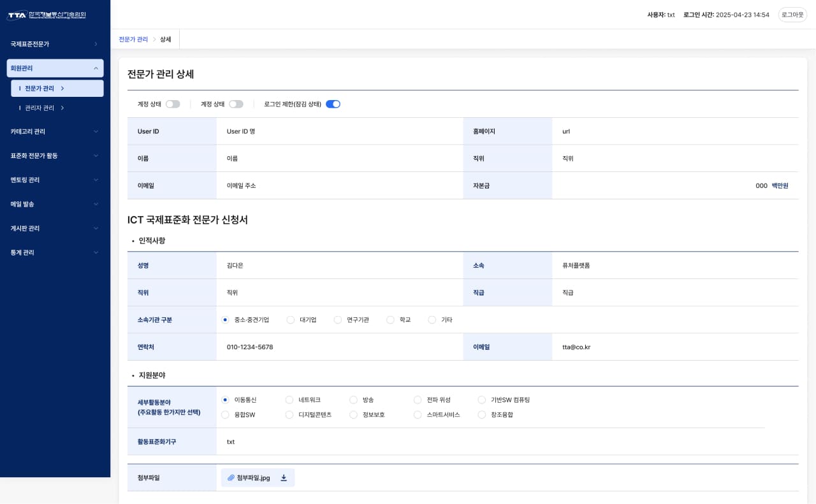The image size is (816, 504).
Task: Go to 전문가 관리 breadcrumb link
Action: (x=133, y=40)
